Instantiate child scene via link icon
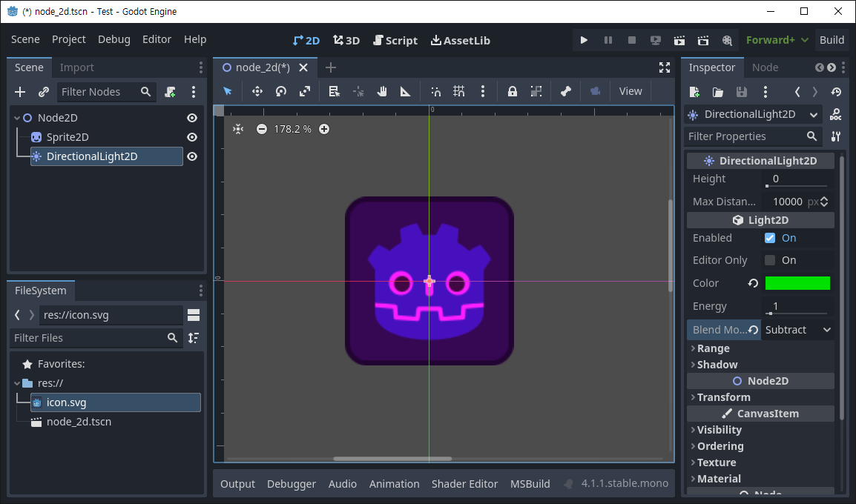856x504 pixels. tap(44, 92)
